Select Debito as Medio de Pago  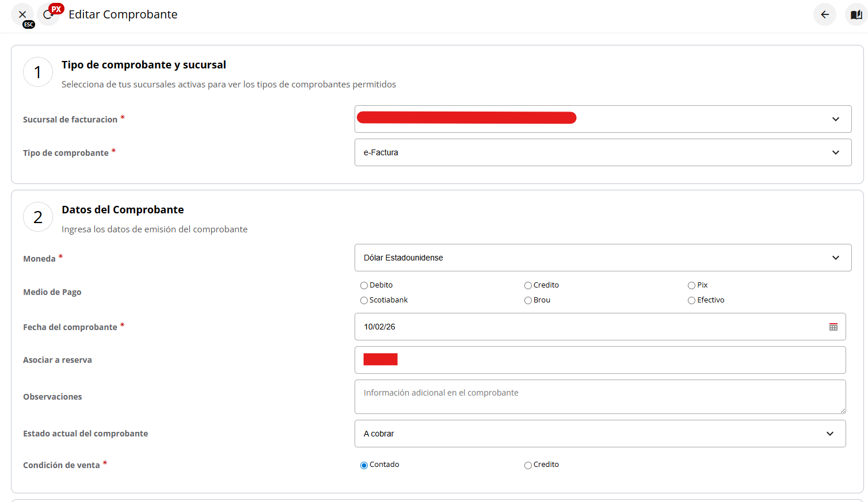coord(364,286)
